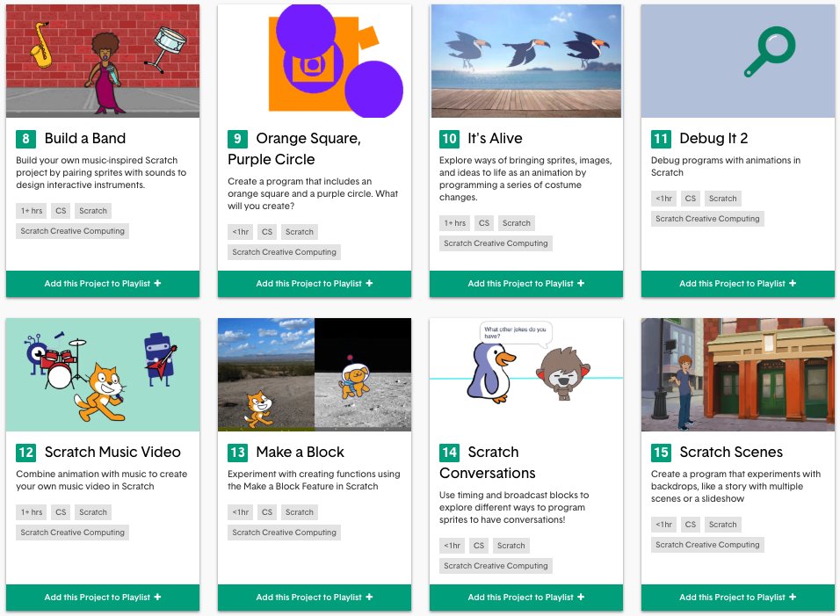
Task: Click the It's Alive title
Action: [495, 138]
